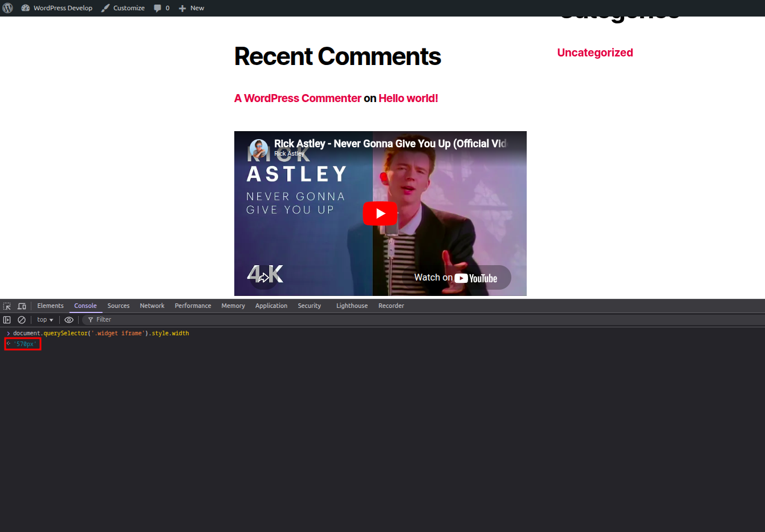Show the console sidebar
The height and width of the screenshot is (532, 765).
point(7,320)
